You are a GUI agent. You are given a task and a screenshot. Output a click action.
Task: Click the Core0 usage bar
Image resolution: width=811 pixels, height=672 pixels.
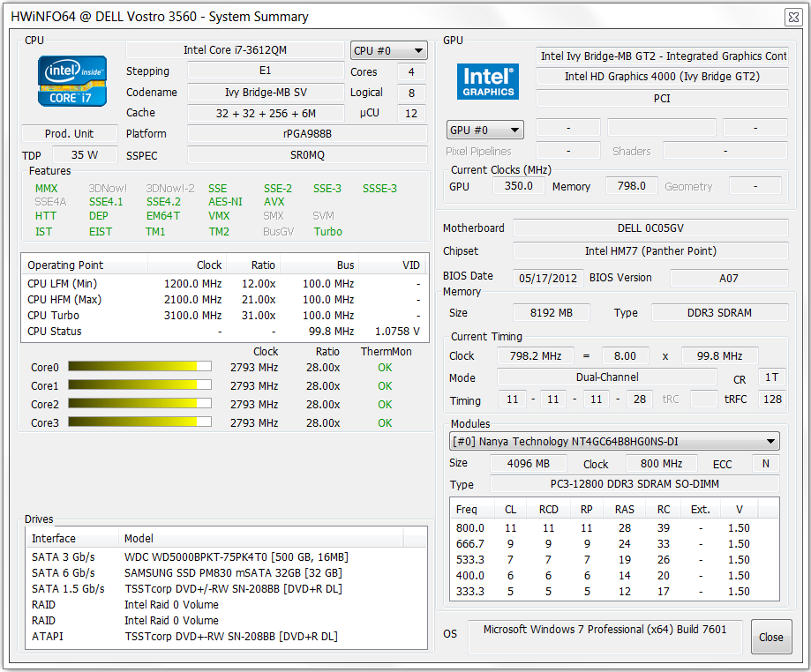[139, 367]
